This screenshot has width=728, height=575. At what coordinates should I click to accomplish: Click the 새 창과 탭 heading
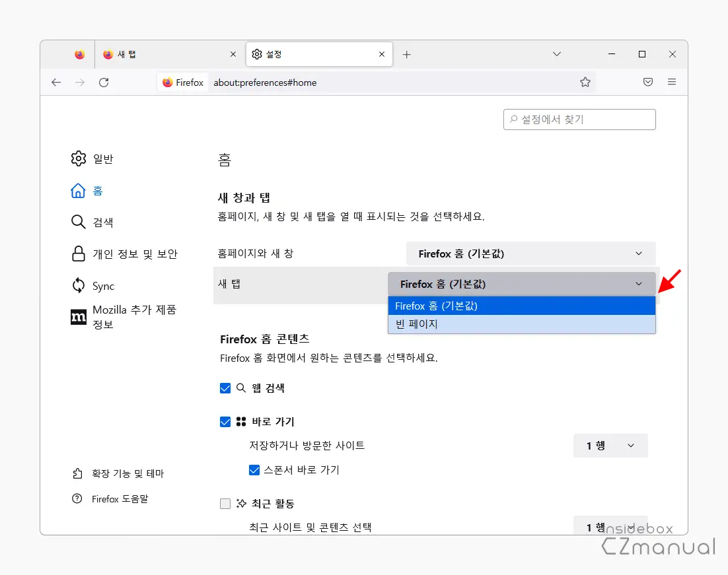[x=244, y=197]
